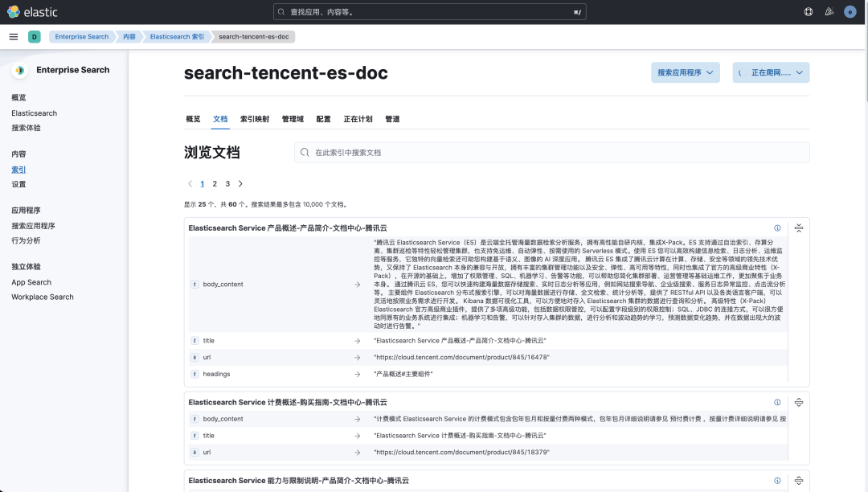Open 搜索应用程序 in the sidebar
Viewport: 868px width, 492px height.
coord(33,226)
